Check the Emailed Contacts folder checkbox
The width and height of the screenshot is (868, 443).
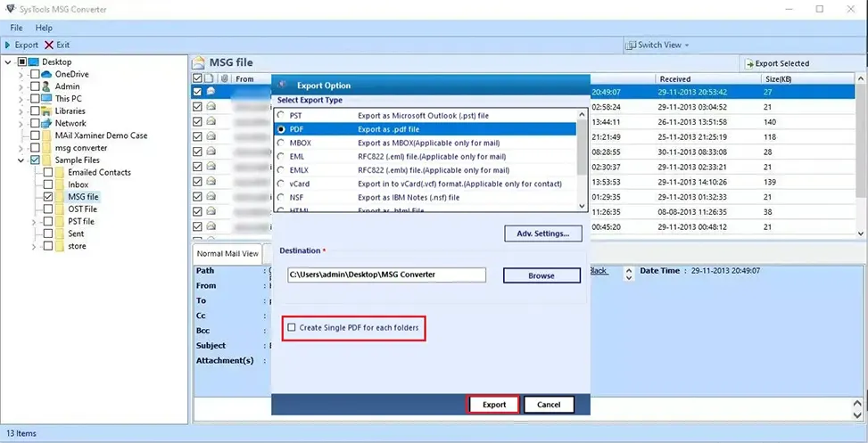pyautogui.click(x=47, y=172)
